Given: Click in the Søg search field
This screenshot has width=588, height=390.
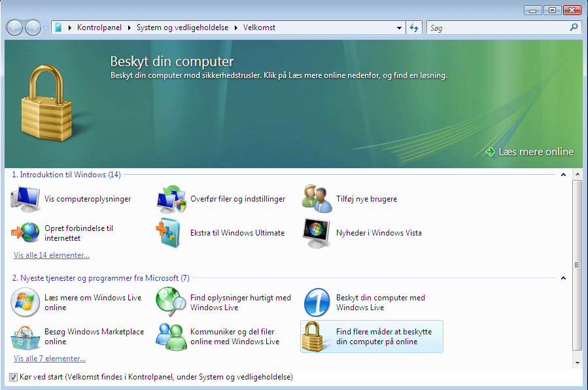Looking at the screenshot, I should coord(497,28).
